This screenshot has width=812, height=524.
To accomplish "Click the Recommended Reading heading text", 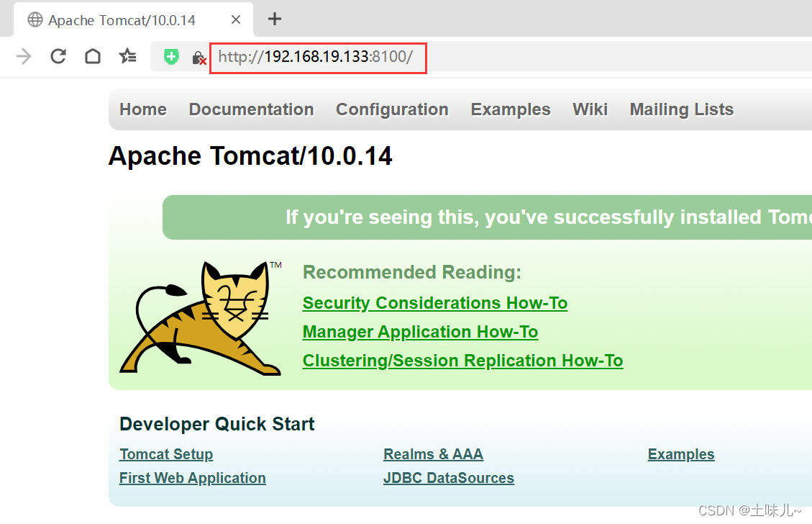I will coord(412,272).
